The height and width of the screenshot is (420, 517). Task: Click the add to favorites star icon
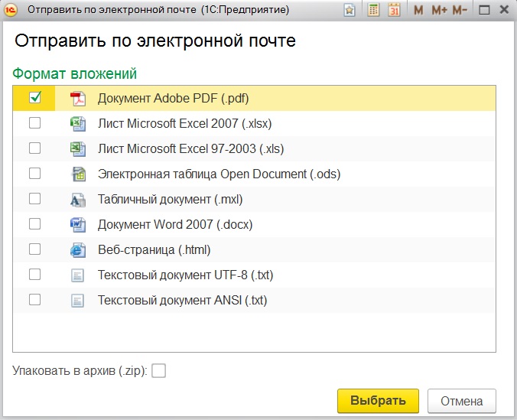(350, 11)
